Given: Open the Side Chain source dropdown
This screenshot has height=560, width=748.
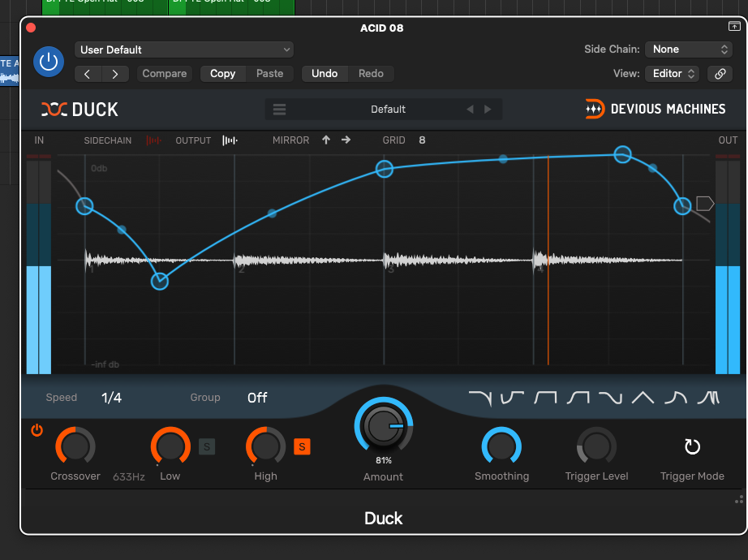Looking at the screenshot, I should 689,50.
